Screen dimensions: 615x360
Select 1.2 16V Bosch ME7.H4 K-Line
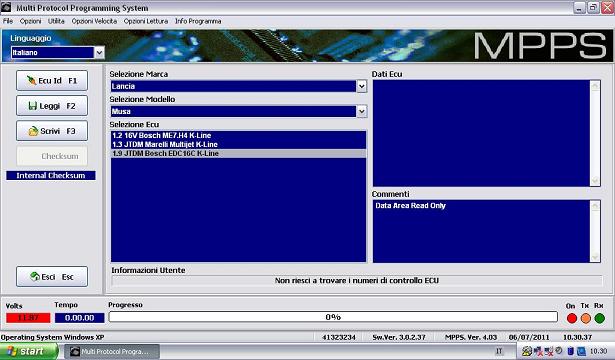pyautogui.click(x=238, y=135)
